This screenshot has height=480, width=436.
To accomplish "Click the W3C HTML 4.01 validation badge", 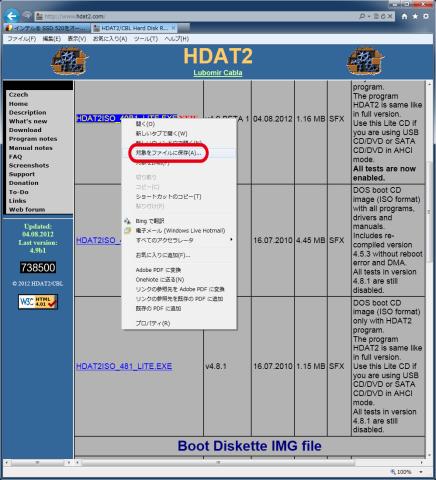I will 38,302.
